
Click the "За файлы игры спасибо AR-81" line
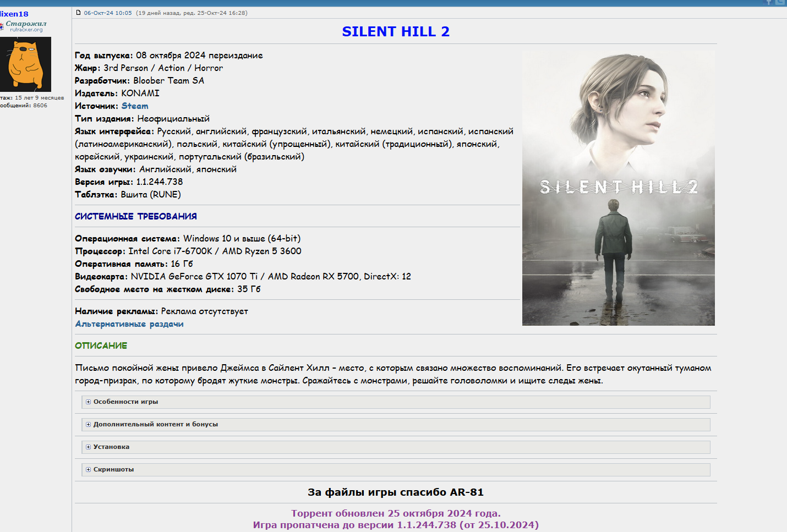396,492
